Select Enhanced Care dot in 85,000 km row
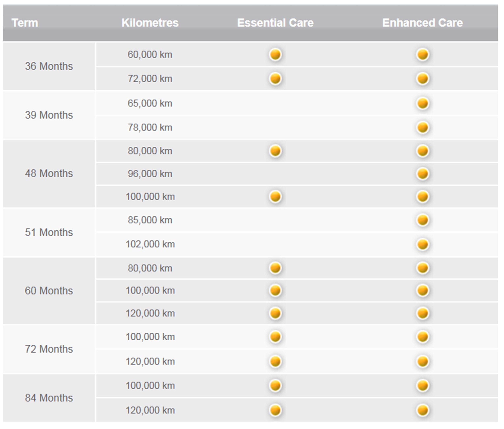The image size is (504, 429). (422, 220)
